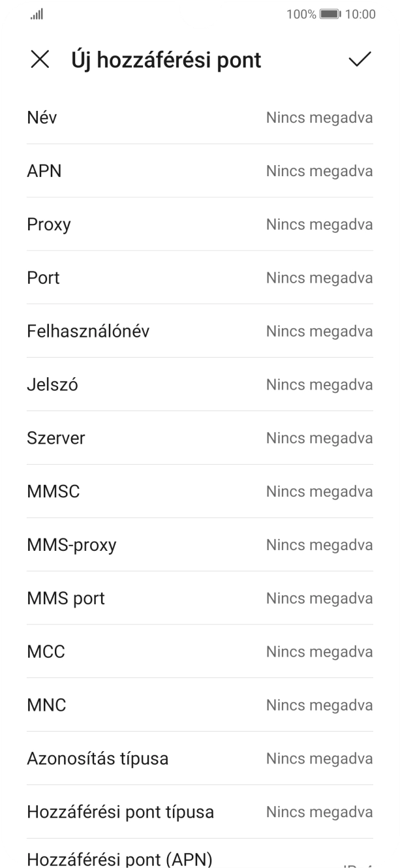Tap Hozzáférési pont (APN) at the bottom

tap(200, 858)
